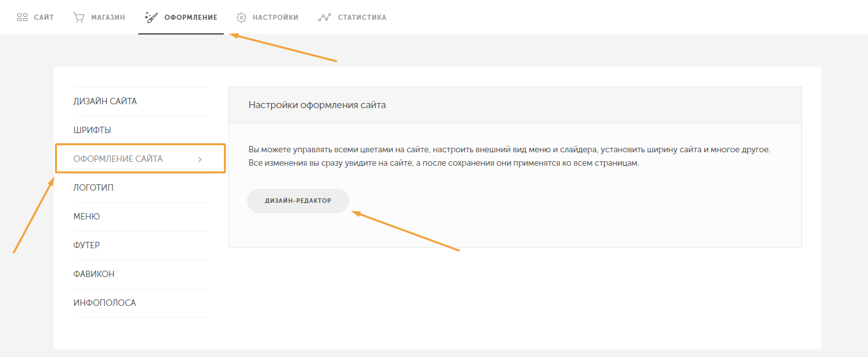The height and width of the screenshot is (357, 868).
Task: Choose МЕНЮ in the sidebar
Action: tap(87, 216)
